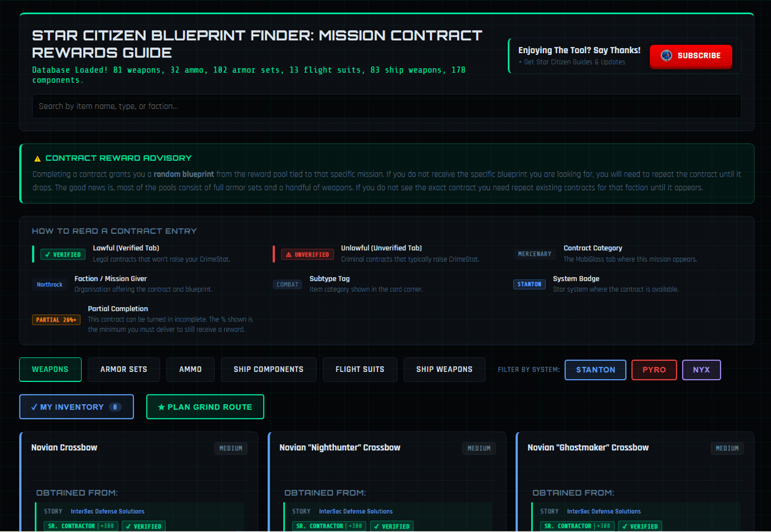
Task: Click the Northrock faction legend badge
Action: (50, 284)
